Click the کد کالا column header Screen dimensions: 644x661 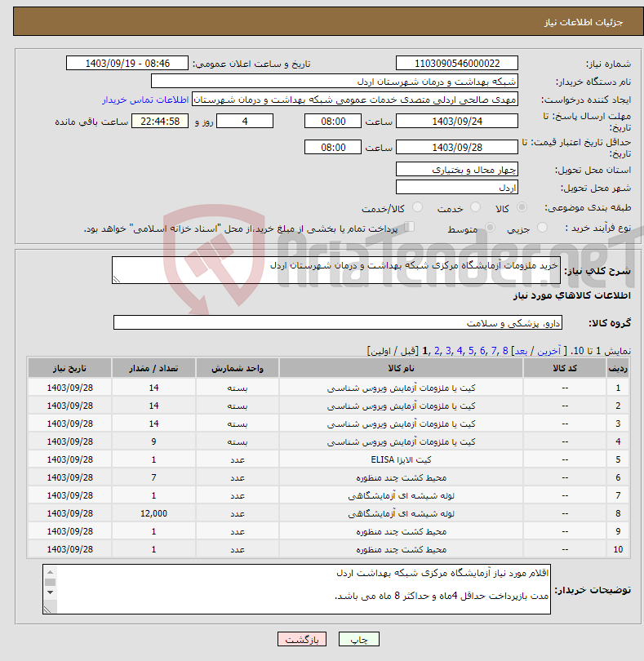coord(565,368)
